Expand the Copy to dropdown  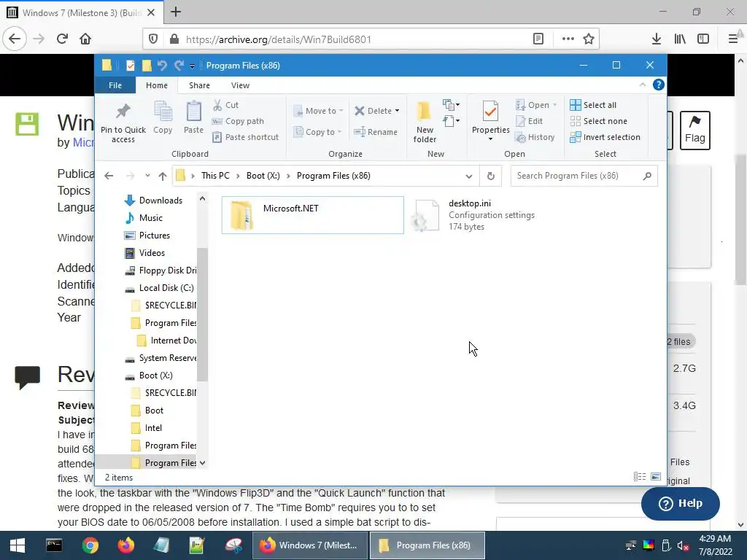[340, 132]
